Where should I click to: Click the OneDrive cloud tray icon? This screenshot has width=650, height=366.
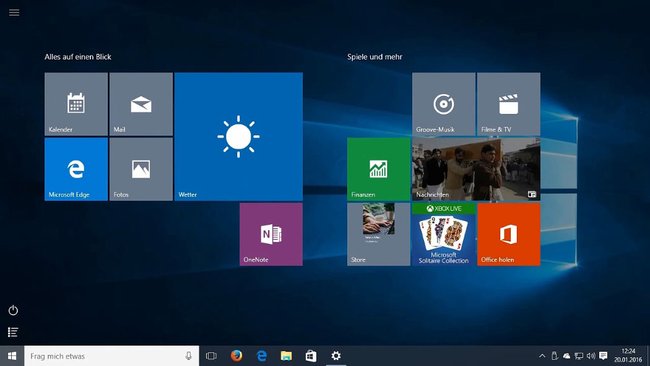(567, 356)
